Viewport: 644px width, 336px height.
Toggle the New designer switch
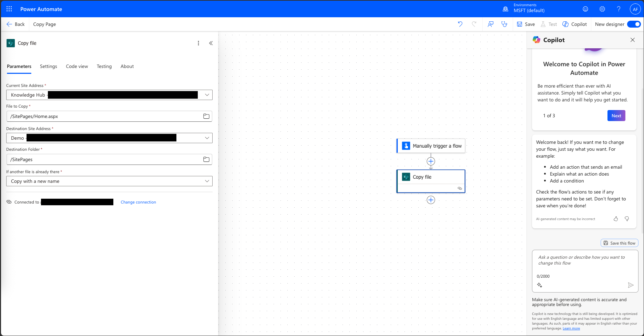click(x=634, y=24)
